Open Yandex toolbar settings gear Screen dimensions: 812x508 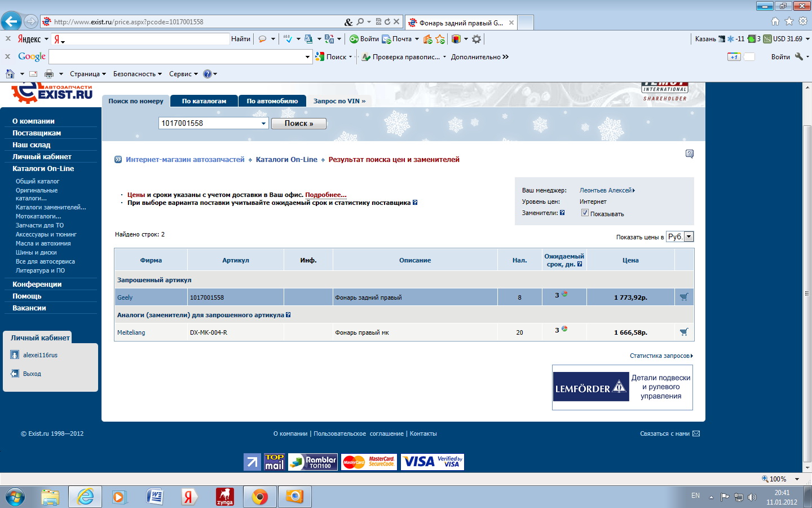[x=476, y=39]
